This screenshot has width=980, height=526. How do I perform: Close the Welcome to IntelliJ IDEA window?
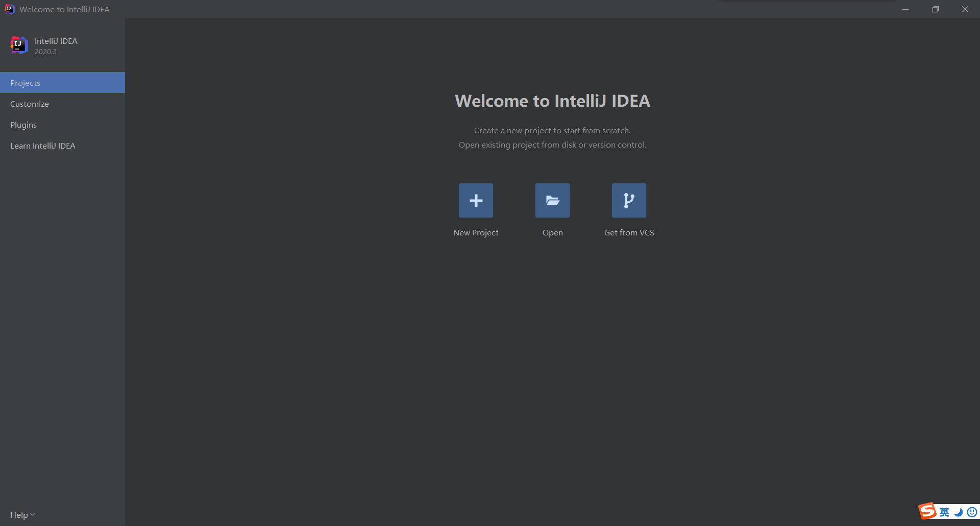tap(965, 9)
